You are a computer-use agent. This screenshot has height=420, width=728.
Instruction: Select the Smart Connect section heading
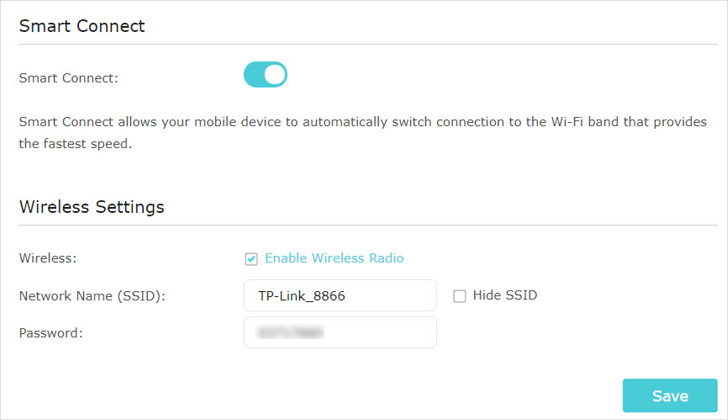[x=82, y=26]
